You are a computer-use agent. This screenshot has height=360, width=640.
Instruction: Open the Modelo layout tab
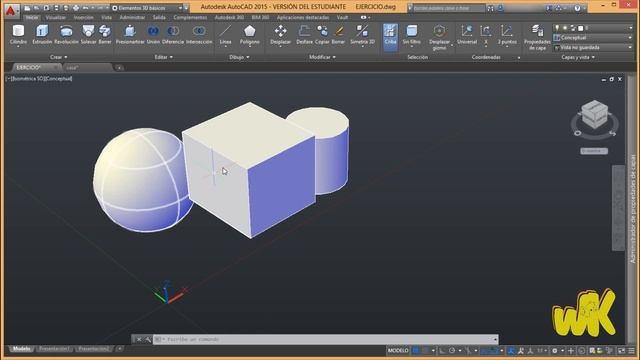(22, 349)
